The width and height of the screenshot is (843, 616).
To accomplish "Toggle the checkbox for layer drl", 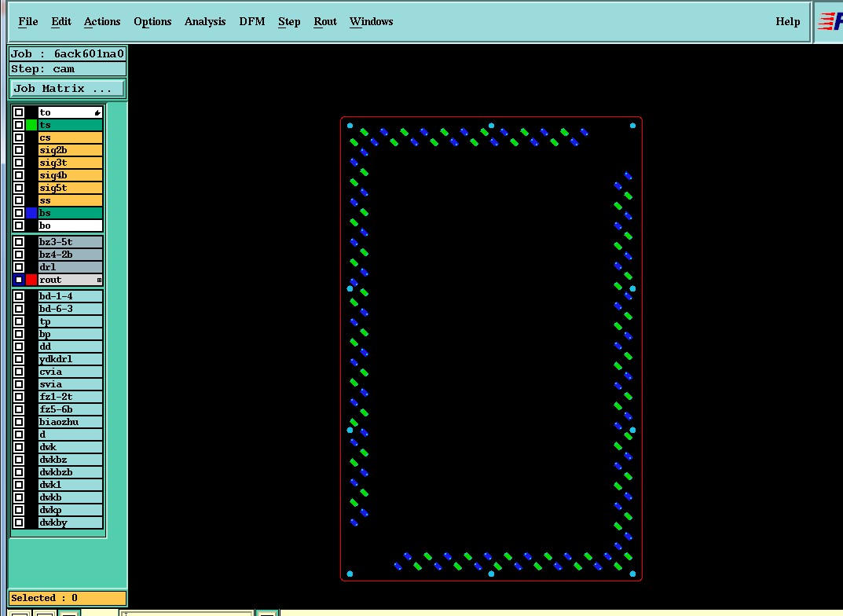I will (x=19, y=267).
